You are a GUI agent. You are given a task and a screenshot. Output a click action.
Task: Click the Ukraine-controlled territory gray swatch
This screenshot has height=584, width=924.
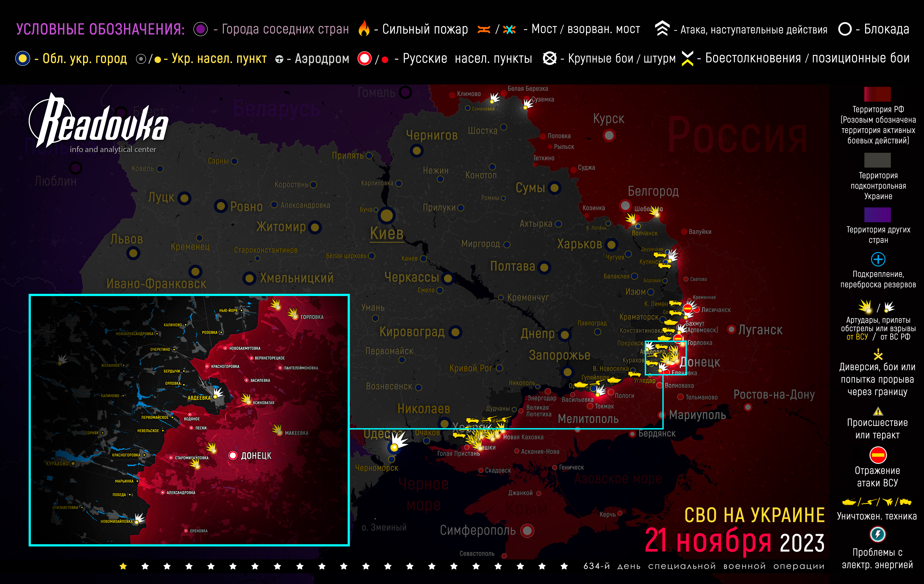pyautogui.click(x=877, y=160)
